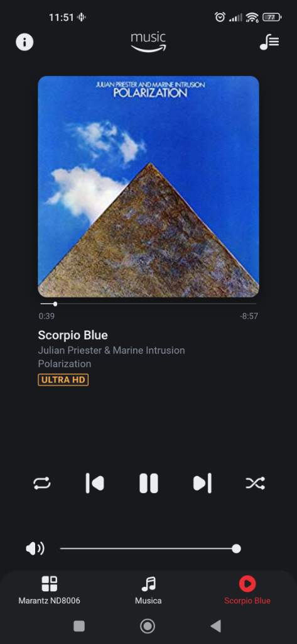Pause the current song
297x644 pixels.
pos(148,483)
